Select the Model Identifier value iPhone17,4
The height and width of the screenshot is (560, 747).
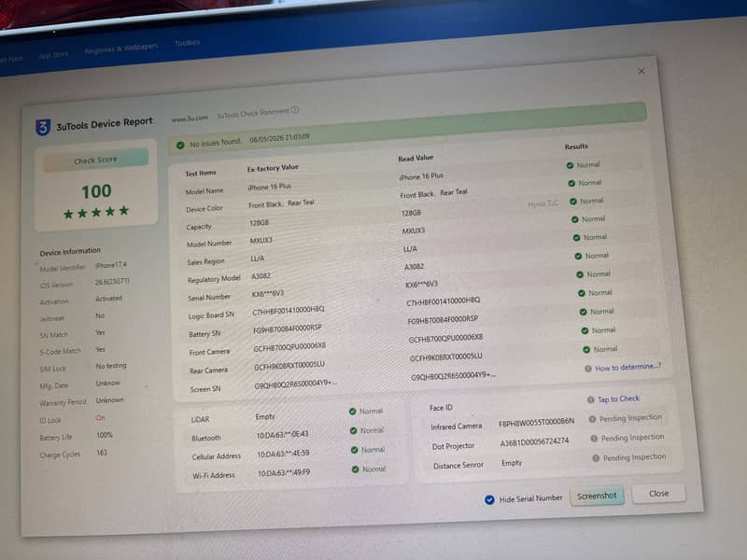111,265
